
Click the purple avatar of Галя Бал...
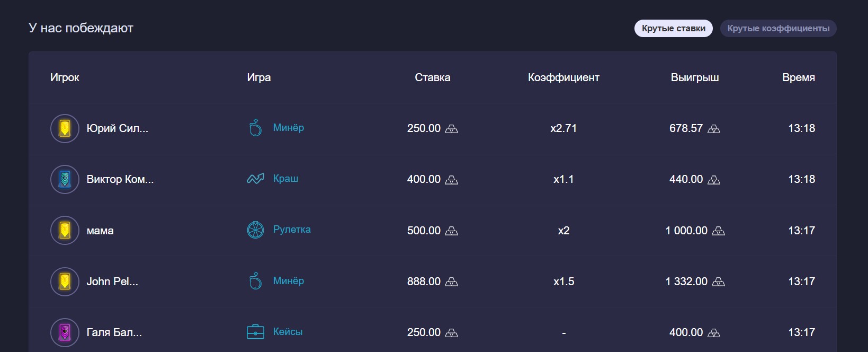(x=65, y=332)
